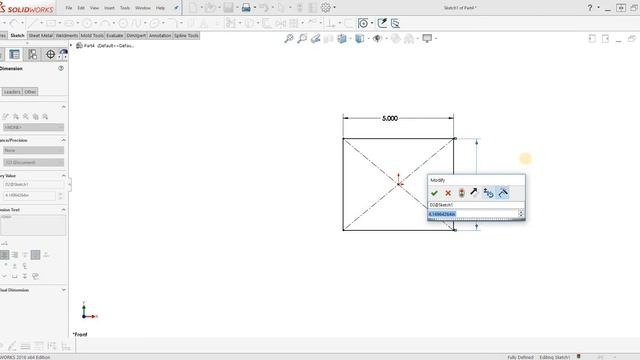Click Zoom to Area in the view toolbar
Screen dimensions: 640x360
click(302, 38)
